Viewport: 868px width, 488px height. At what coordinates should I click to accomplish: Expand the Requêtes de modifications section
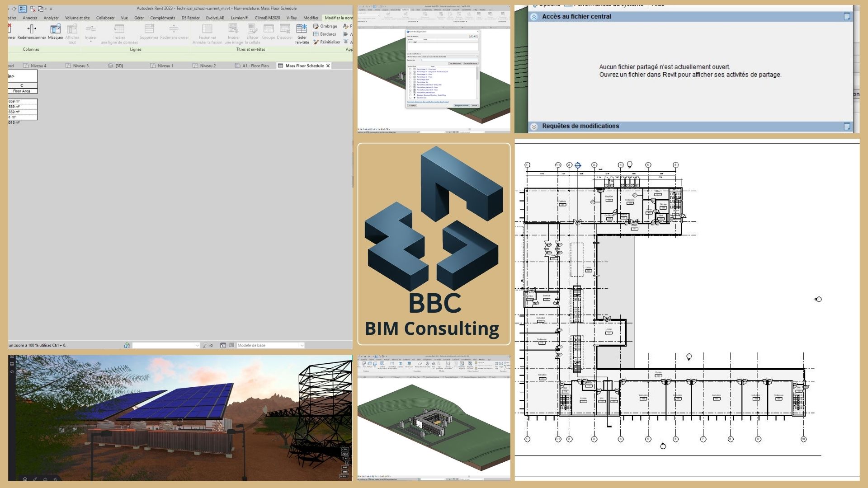click(x=534, y=127)
